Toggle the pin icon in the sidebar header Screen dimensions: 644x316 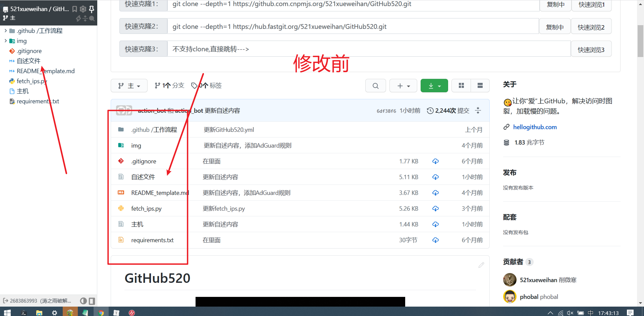coord(91,9)
